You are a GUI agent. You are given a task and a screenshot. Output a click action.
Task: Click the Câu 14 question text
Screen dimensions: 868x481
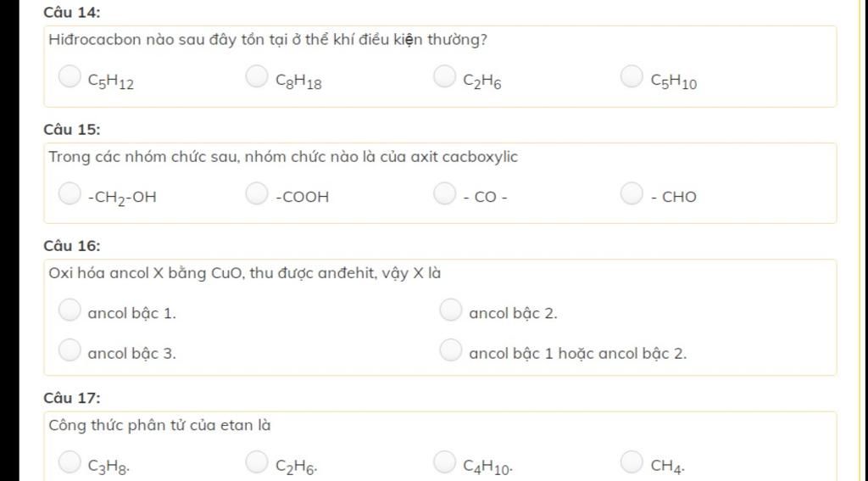coord(268,40)
